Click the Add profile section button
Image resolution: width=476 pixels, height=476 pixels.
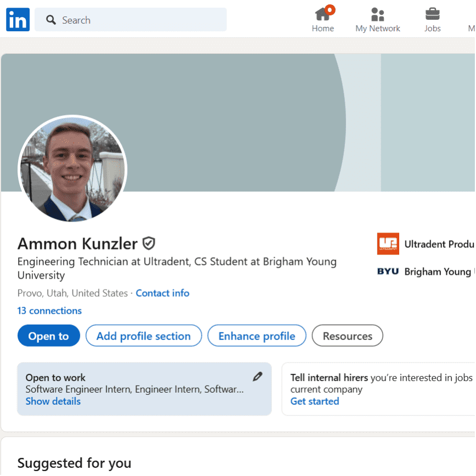click(x=144, y=336)
